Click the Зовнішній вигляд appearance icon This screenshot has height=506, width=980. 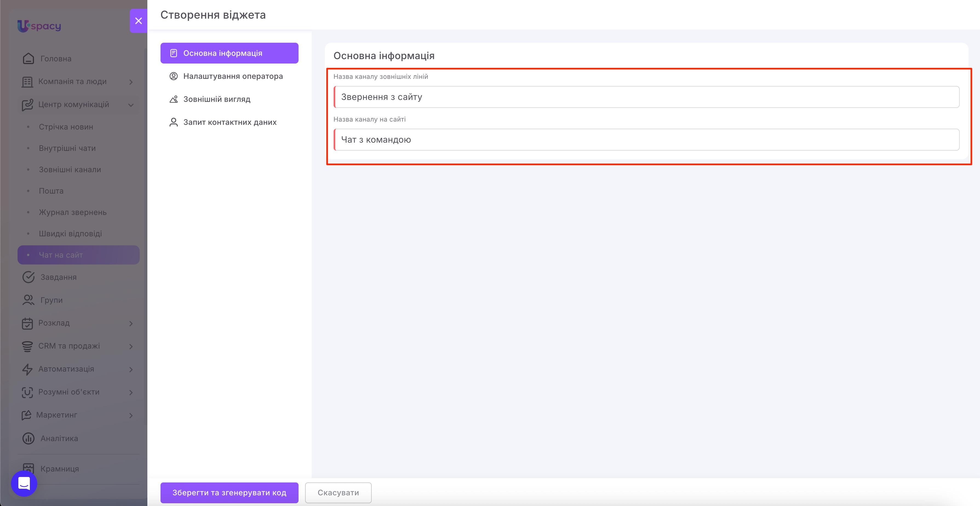(173, 99)
